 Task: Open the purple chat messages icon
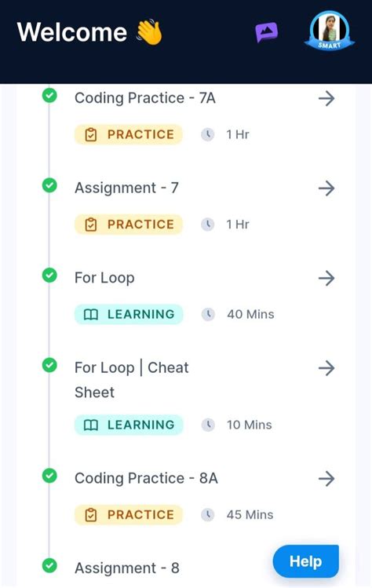[x=267, y=32]
